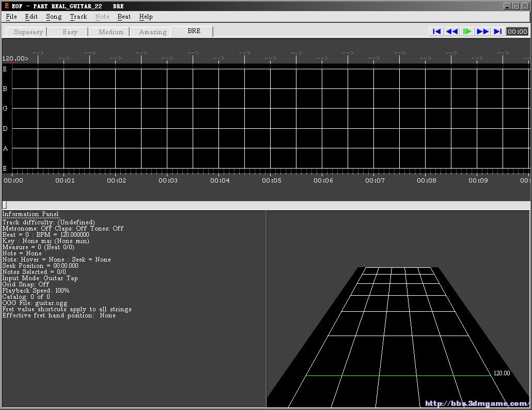The height and width of the screenshot is (410, 532).
Task: Click the 00:00 time display box
Action: click(518, 32)
